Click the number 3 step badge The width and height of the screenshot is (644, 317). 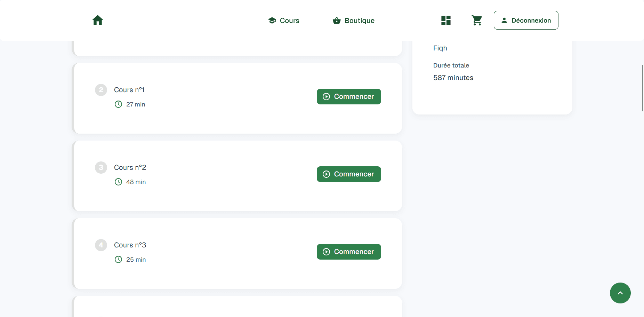click(x=101, y=167)
